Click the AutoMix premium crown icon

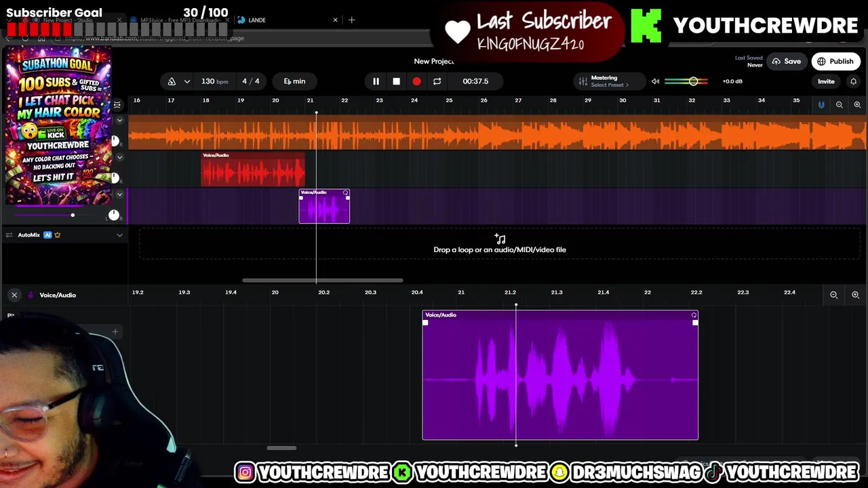[57, 235]
